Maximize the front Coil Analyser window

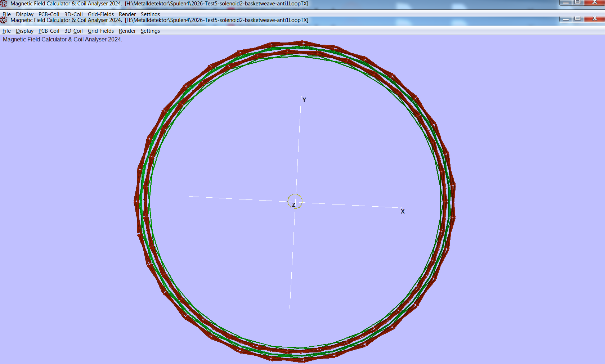[x=578, y=19]
